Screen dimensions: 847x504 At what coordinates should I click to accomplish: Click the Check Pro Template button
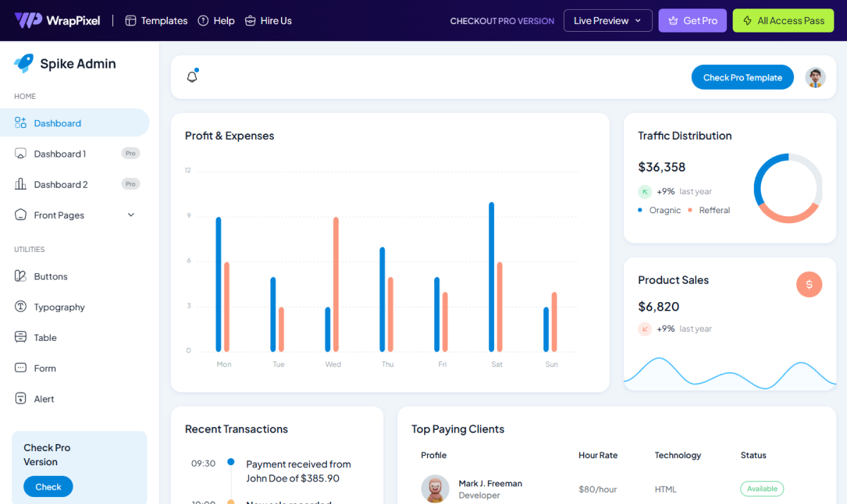pos(743,78)
